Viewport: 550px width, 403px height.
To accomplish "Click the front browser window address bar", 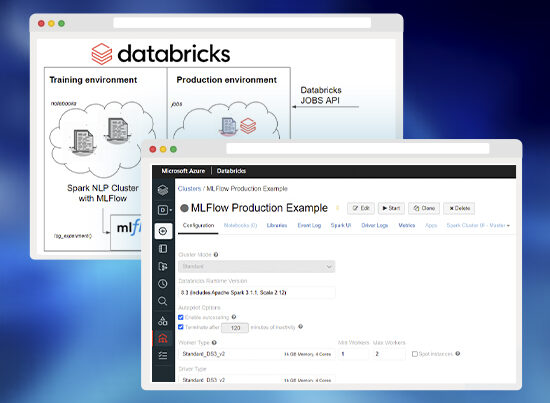I will point(358,149).
